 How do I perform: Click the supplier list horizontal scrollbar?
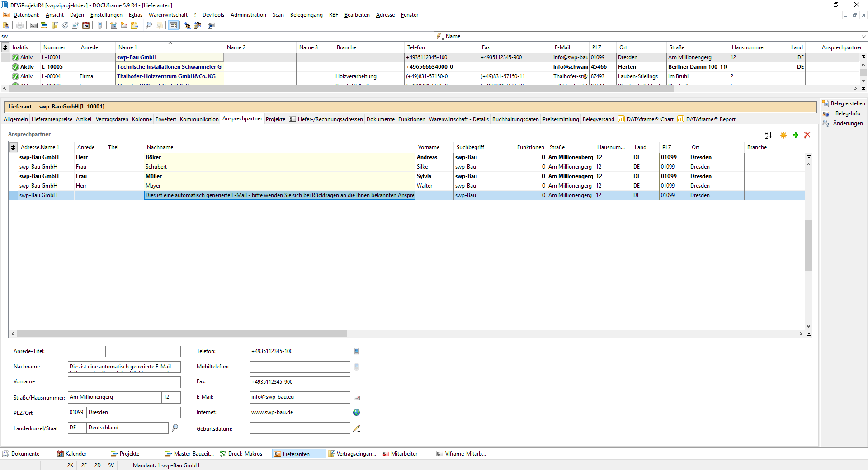(x=341, y=89)
